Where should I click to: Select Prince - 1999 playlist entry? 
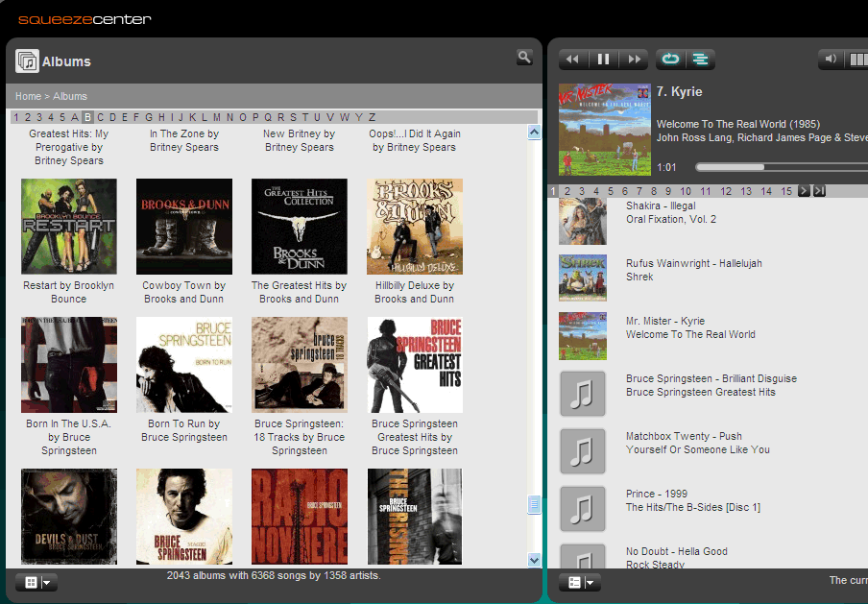[657, 494]
